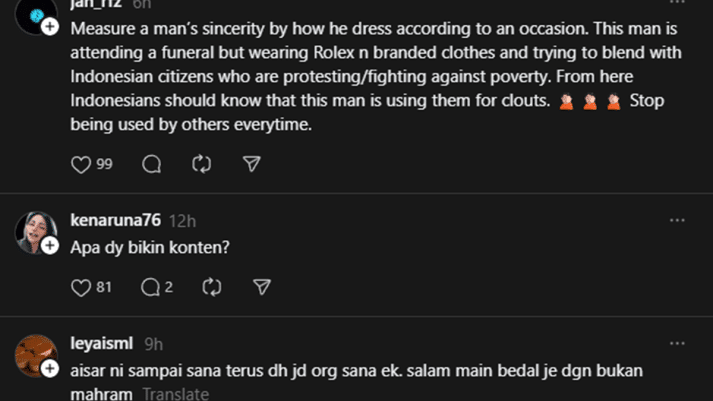This screenshot has height=401, width=713.
Task: Open reply on the Rolex funeral post
Action: 152,164
